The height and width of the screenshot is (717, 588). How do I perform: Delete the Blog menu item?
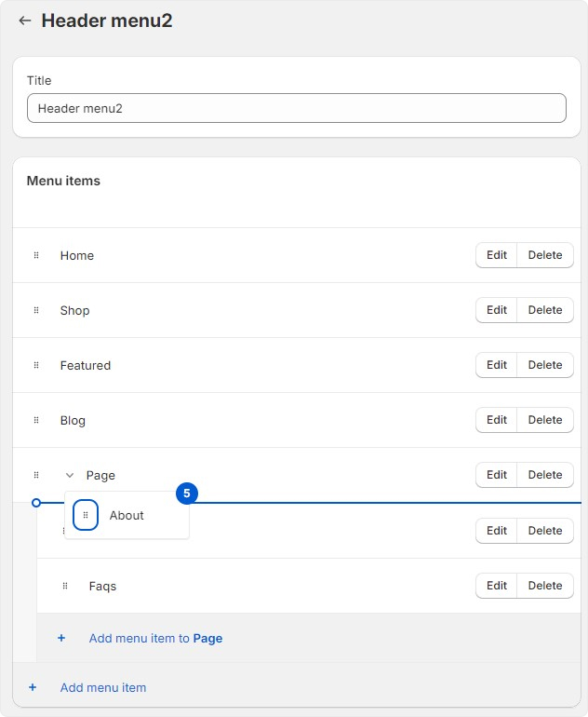(x=545, y=420)
